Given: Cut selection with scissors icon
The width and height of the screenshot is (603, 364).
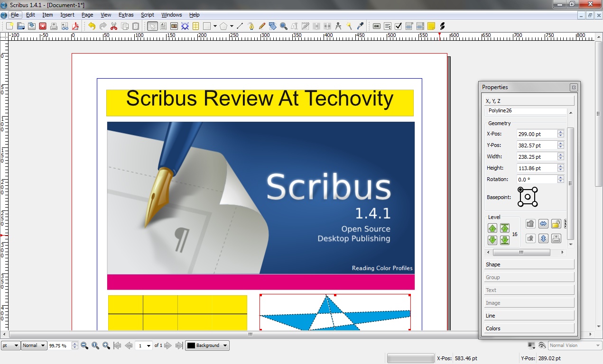Looking at the screenshot, I should 114,26.
